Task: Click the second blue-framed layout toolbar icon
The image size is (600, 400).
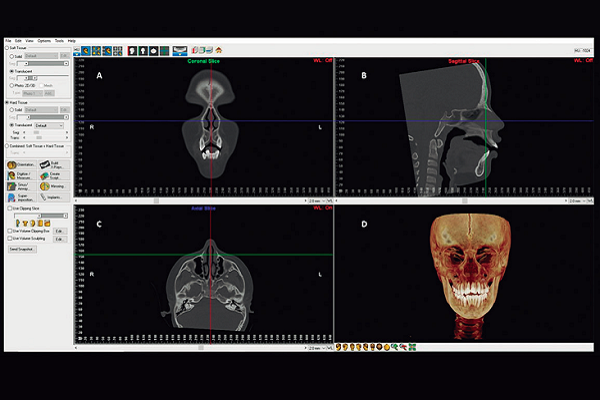Action: (96, 51)
